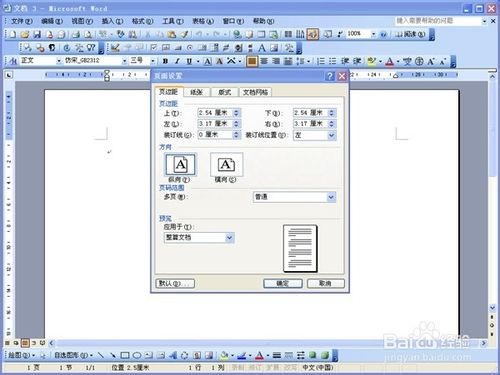The height and width of the screenshot is (375, 500).
Task: Save the document with the floppy disk icon
Action: [x=37, y=34]
